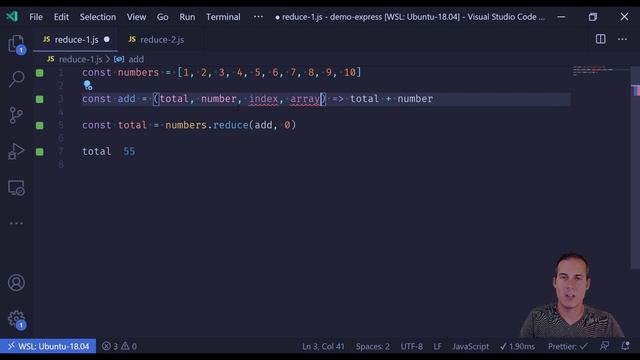Click the numbers constant name on line 1
640x360 pixels.
click(138, 73)
